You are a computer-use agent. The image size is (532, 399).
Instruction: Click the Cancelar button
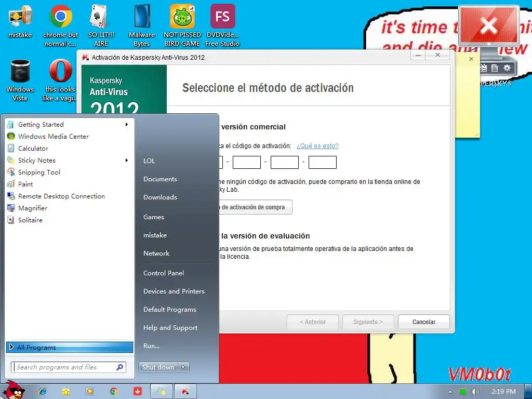click(424, 322)
